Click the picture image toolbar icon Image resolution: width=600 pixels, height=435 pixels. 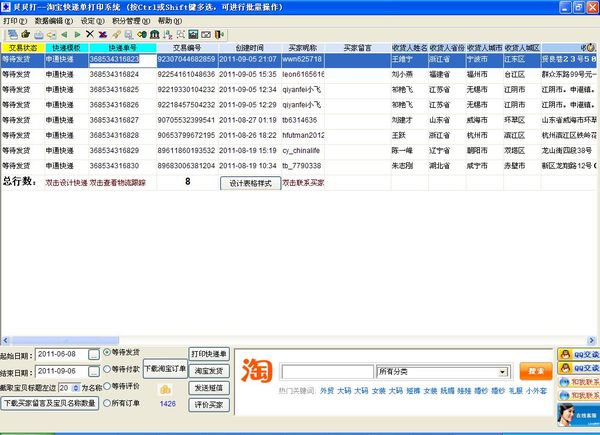click(x=193, y=34)
